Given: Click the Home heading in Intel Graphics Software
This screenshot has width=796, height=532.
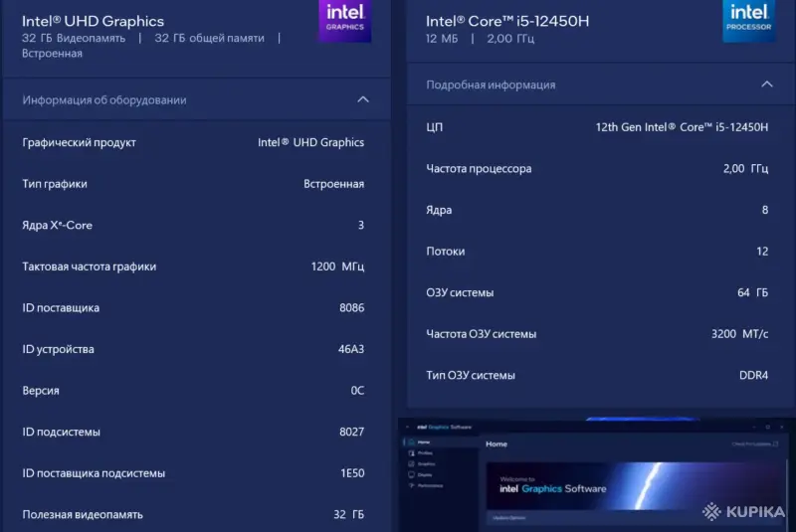Looking at the screenshot, I should tap(496, 444).
